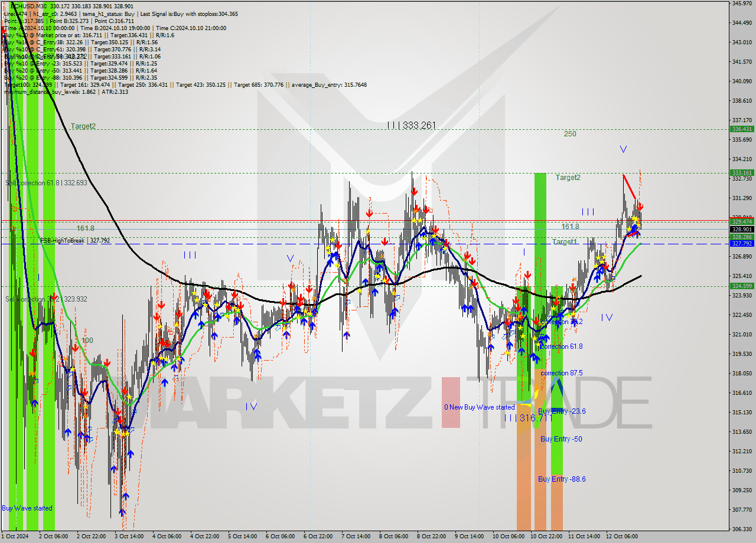This screenshot has height=543, width=756.
Task: Click the 'V' wave label near 6 Oct
Action: pos(290,259)
